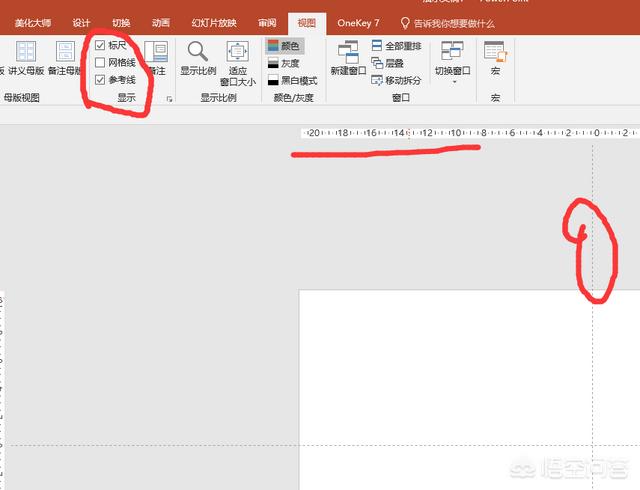Image resolution: width=640 pixels, height=490 pixels.
Task: Toggle the 参考线 guides checkbox
Action: click(x=100, y=80)
